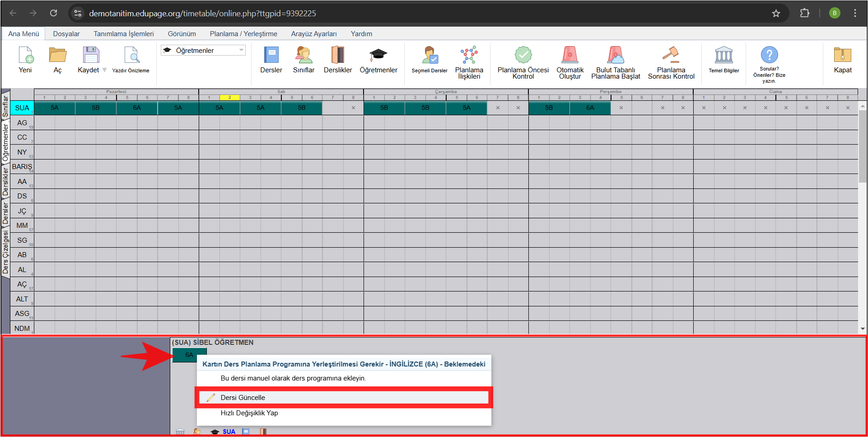This screenshot has height=437, width=868.
Task: Click the blue SUA teacher link
Action: [229, 432]
